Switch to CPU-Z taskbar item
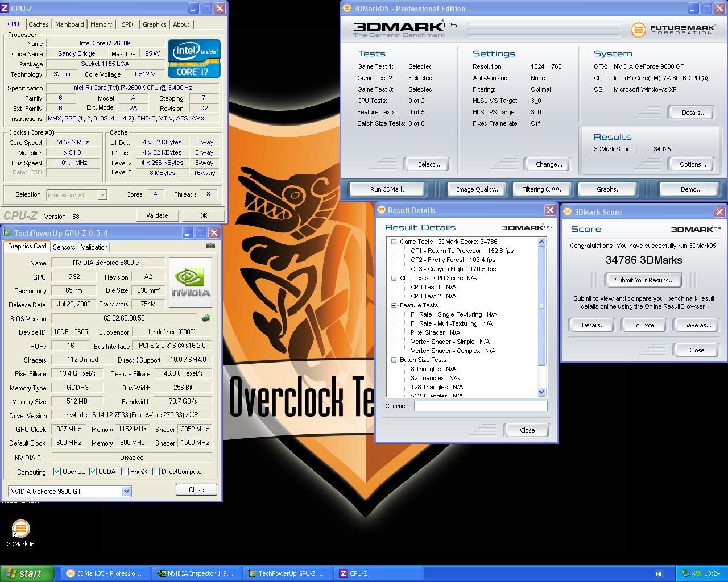This screenshot has height=582, width=728. coord(378,573)
